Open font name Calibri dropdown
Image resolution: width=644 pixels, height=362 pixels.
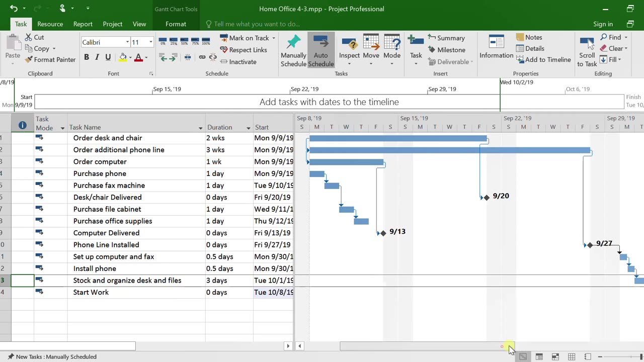127,42
